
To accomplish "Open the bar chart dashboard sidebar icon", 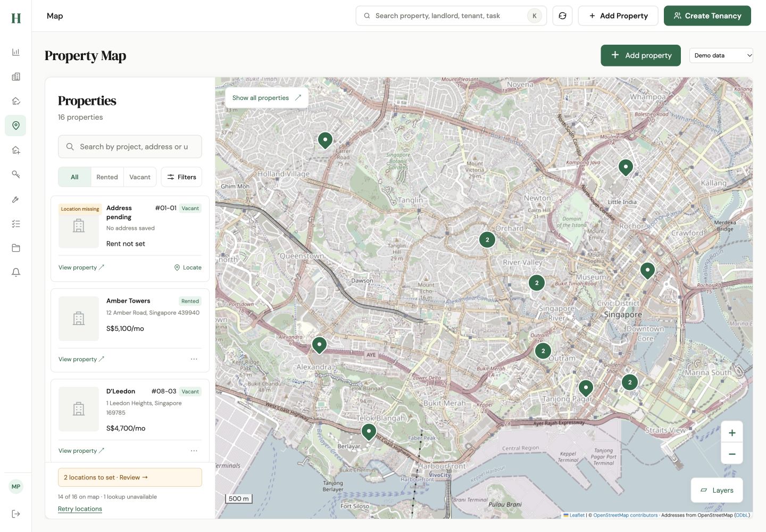I will click(16, 52).
